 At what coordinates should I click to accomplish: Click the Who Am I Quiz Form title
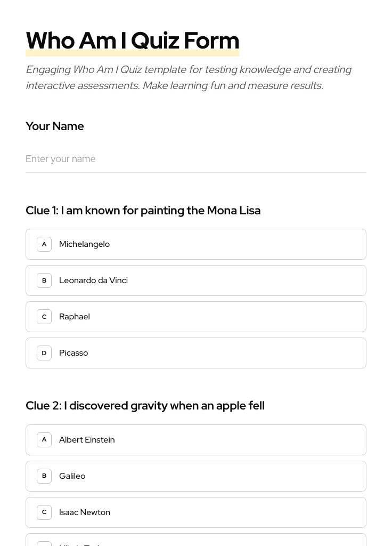pos(133,41)
